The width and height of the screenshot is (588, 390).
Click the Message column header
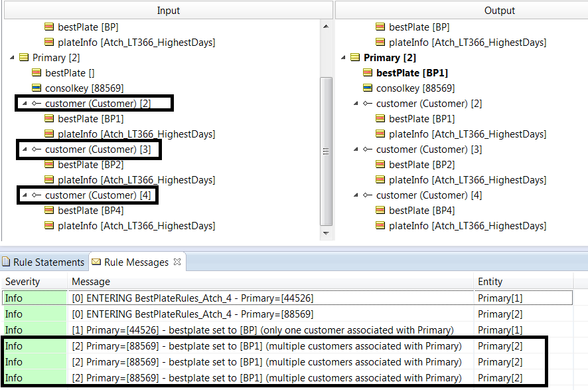[x=270, y=282]
